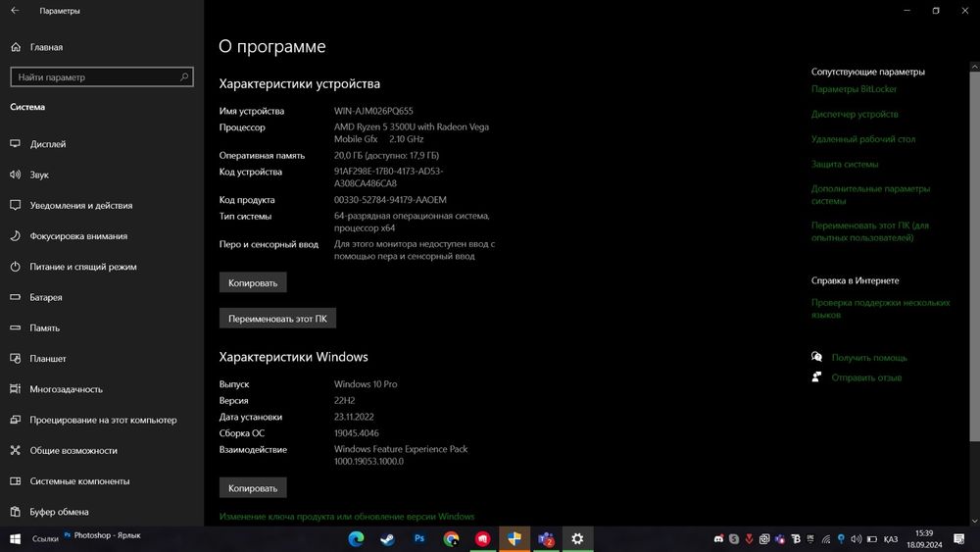Click the magnifier icon in search box

point(184,76)
